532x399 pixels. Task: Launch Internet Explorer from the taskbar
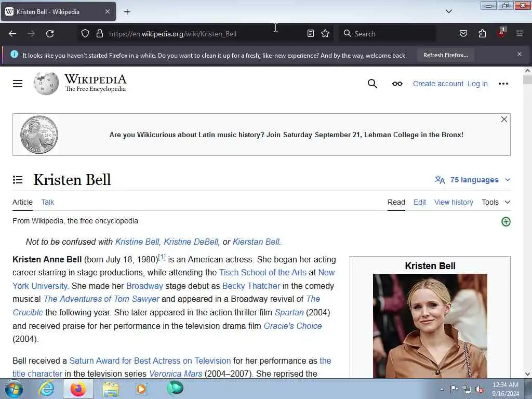pos(46,389)
